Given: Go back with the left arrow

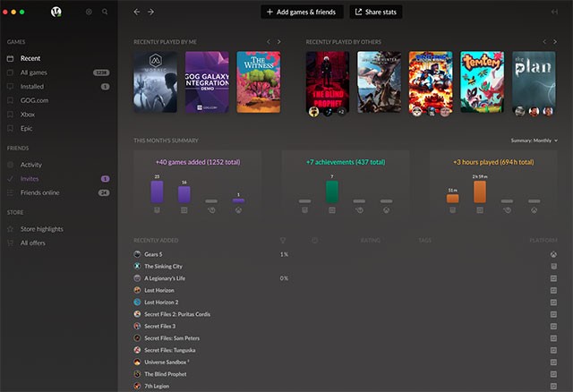Looking at the screenshot, I should tap(136, 12).
